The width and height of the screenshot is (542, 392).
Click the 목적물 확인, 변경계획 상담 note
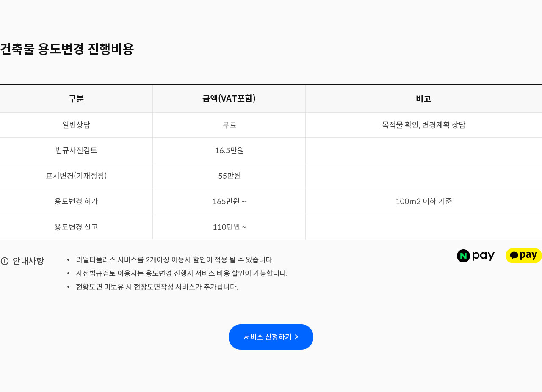click(423, 125)
